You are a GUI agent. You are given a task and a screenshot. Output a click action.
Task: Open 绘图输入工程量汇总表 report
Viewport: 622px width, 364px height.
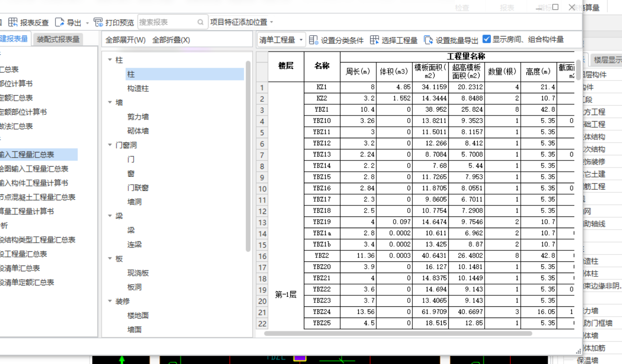[34, 169]
